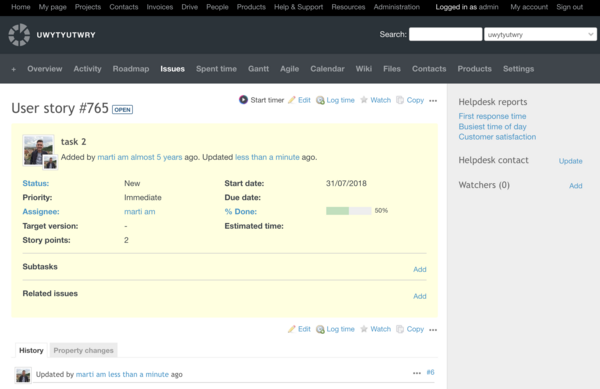Click the % Done progress bar
The height and width of the screenshot is (389, 600).
(x=349, y=211)
